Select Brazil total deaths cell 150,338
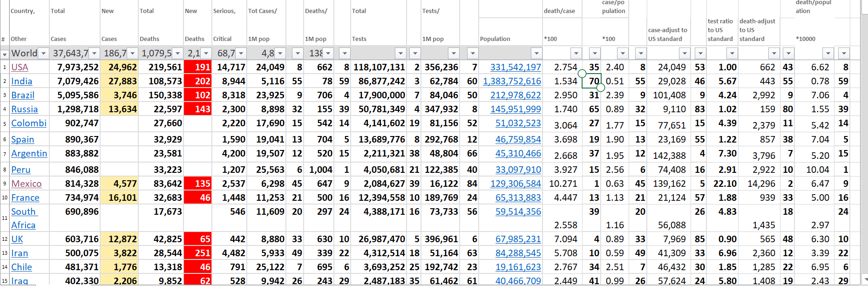Viewport: 868px width, 286px height. click(161, 95)
